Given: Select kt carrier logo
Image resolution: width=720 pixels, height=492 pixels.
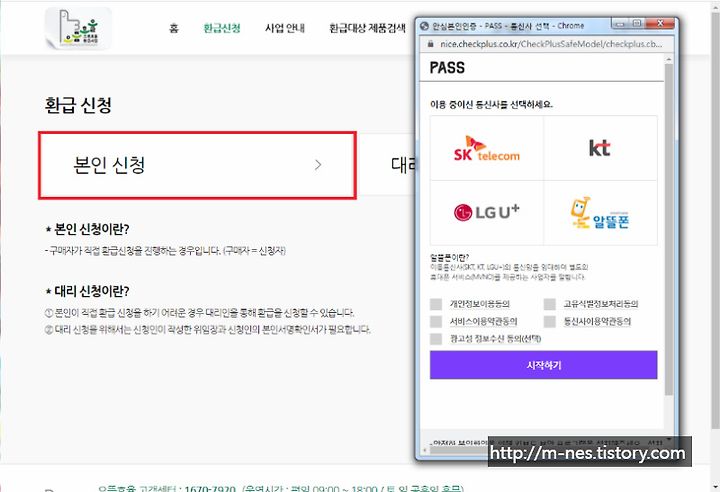Looking at the screenshot, I should coord(600,148).
